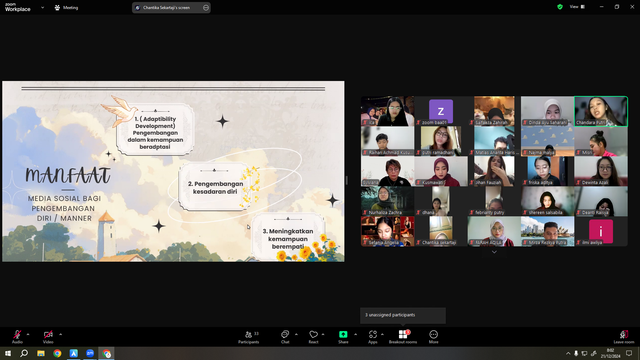Open File Explorer from the taskbar
The width and height of the screenshot is (640, 360).
pos(41,353)
